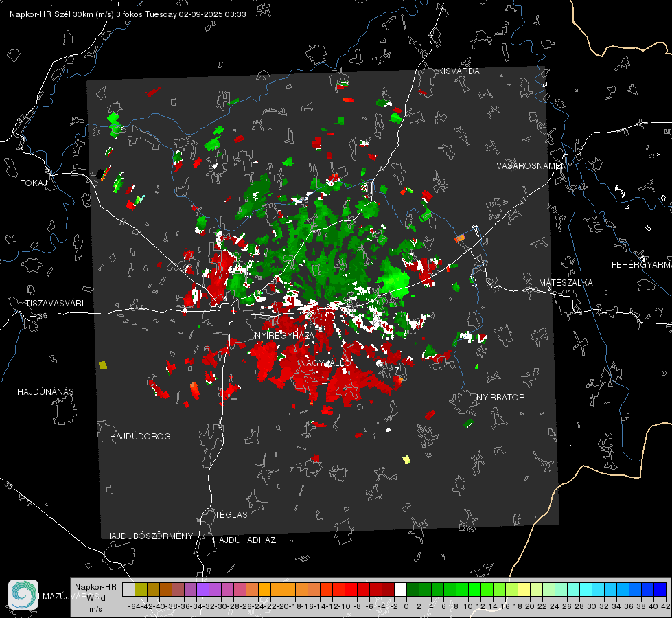Pick the white legend swatch between -2 and 0
The image size is (672, 618).
pyautogui.click(x=400, y=589)
